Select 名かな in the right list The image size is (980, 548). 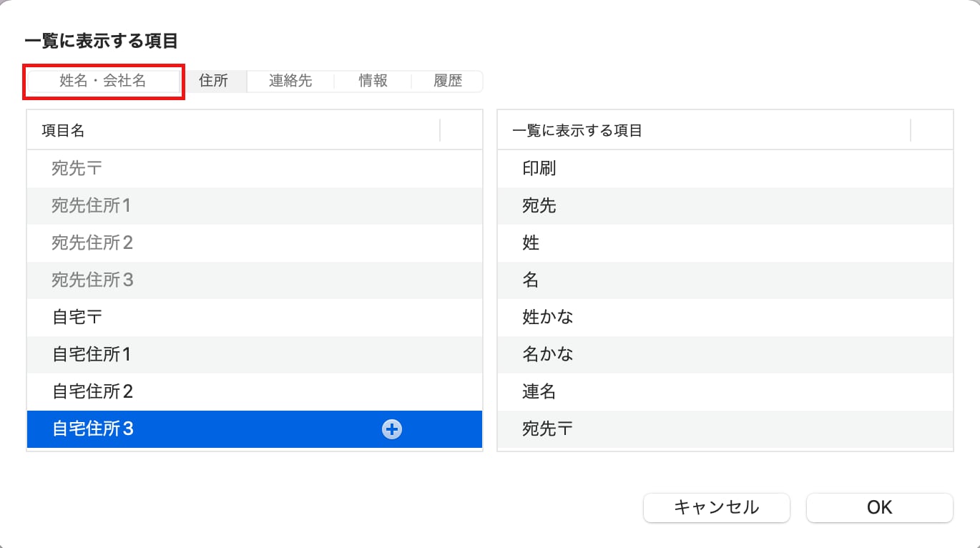click(x=725, y=355)
